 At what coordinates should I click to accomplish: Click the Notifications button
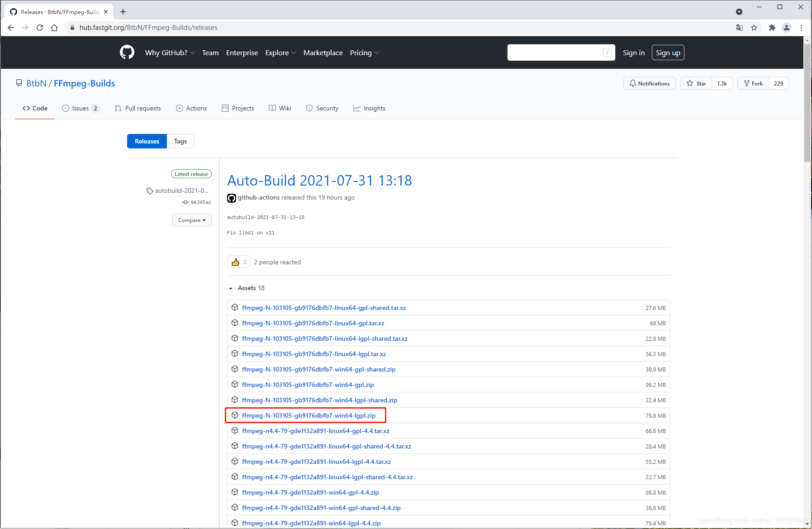[650, 83]
